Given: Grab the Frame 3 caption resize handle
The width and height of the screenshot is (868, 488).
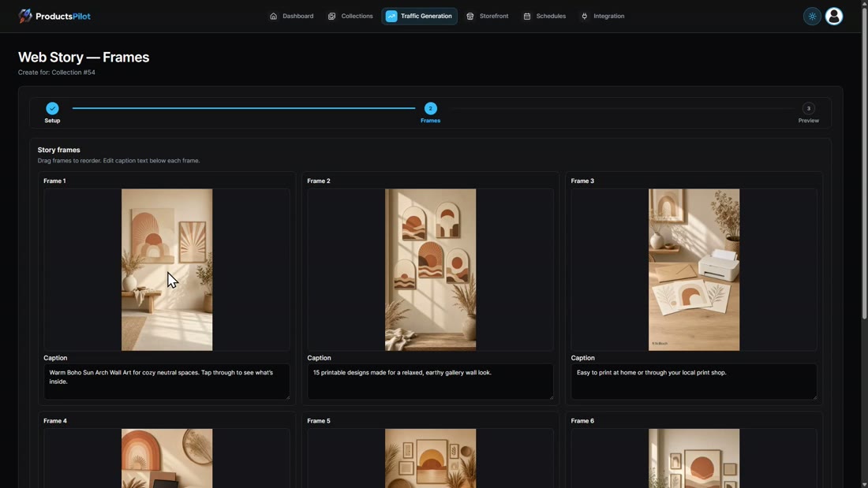Looking at the screenshot, I should [x=814, y=397].
